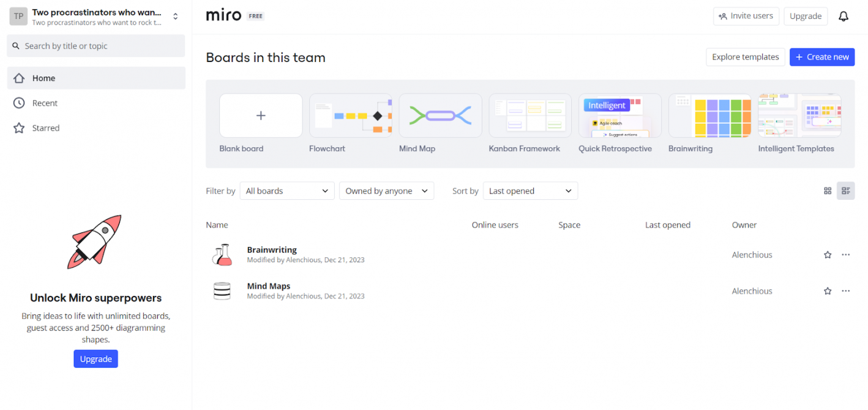
Task: Open Recent boards in sidebar
Action: 96,103
